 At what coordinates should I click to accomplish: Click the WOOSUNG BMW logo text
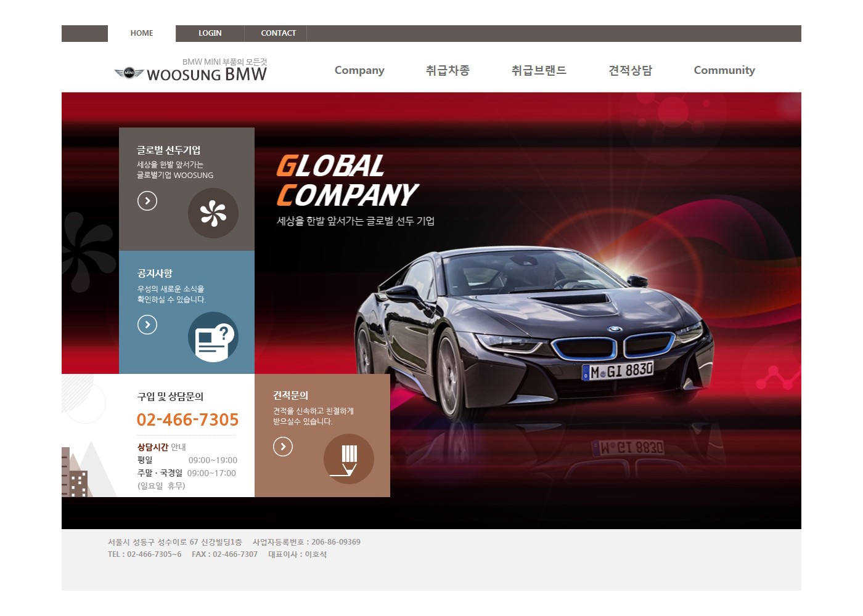click(207, 75)
